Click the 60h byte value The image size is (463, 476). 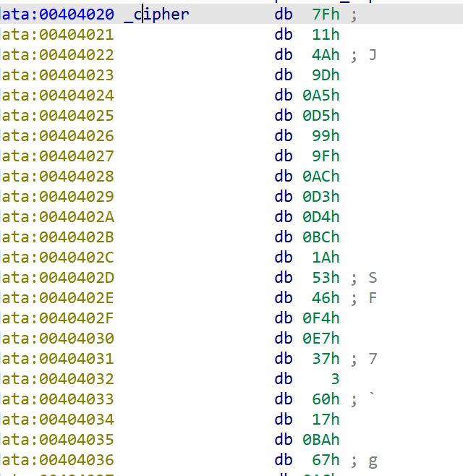pyautogui.click(x=326, y=399)
